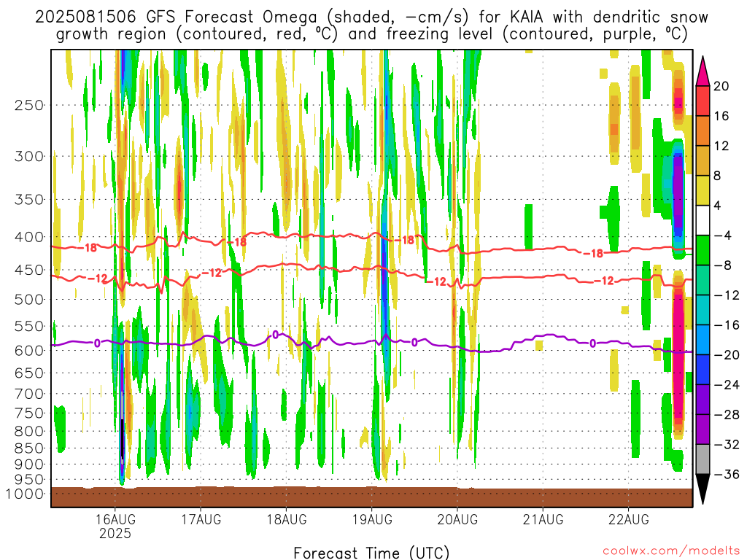Click the 650 pressure level label
This screenshot has height=560, width=747.
(x=29, y=373)
